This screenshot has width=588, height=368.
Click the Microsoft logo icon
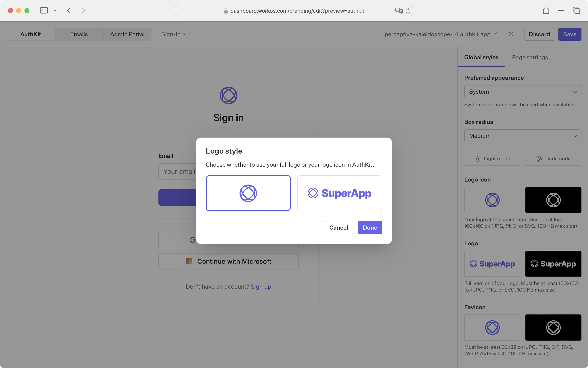tap(189, 261)
